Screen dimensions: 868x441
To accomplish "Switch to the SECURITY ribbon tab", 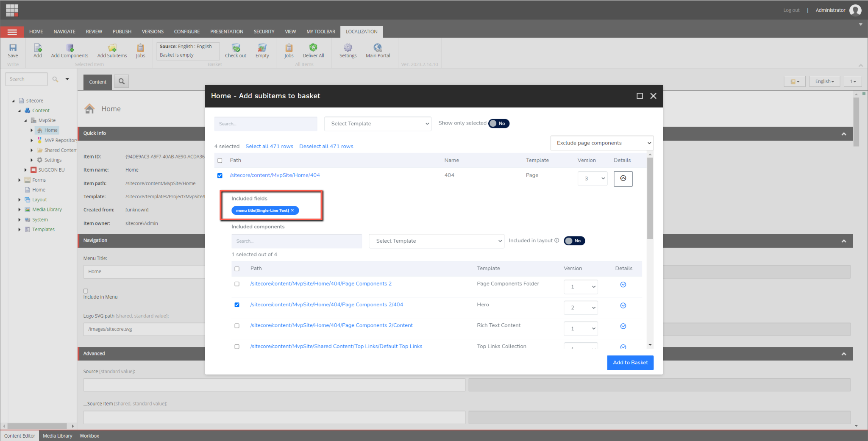I will (264, 32).
